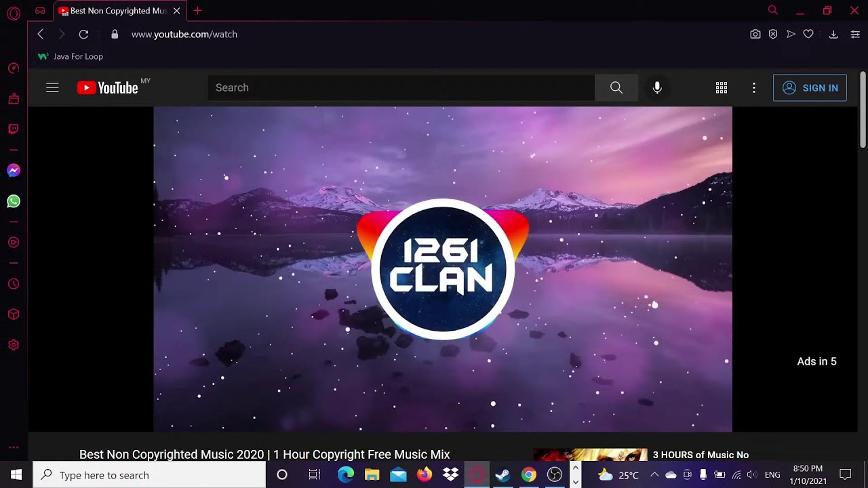The width and height of the screenshot is (868, 488).
Task: Open ad blocker shield icon
Action: click(x=773, y=34)
